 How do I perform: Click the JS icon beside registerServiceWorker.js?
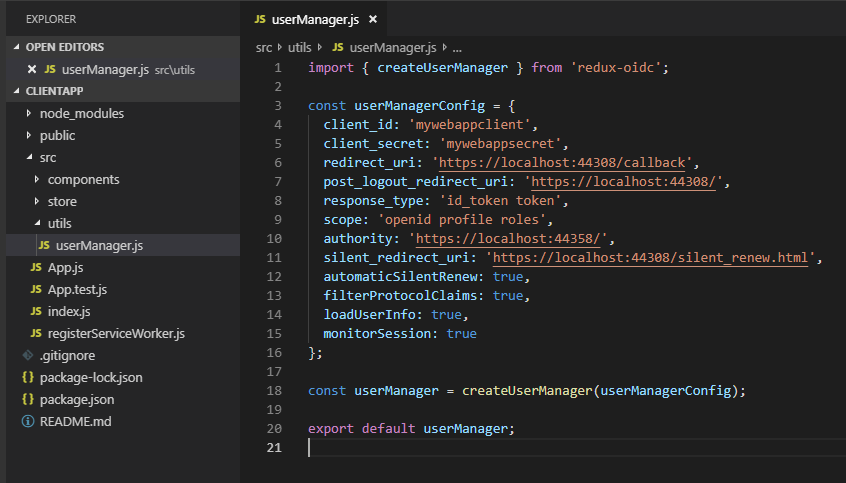[36, 333]
